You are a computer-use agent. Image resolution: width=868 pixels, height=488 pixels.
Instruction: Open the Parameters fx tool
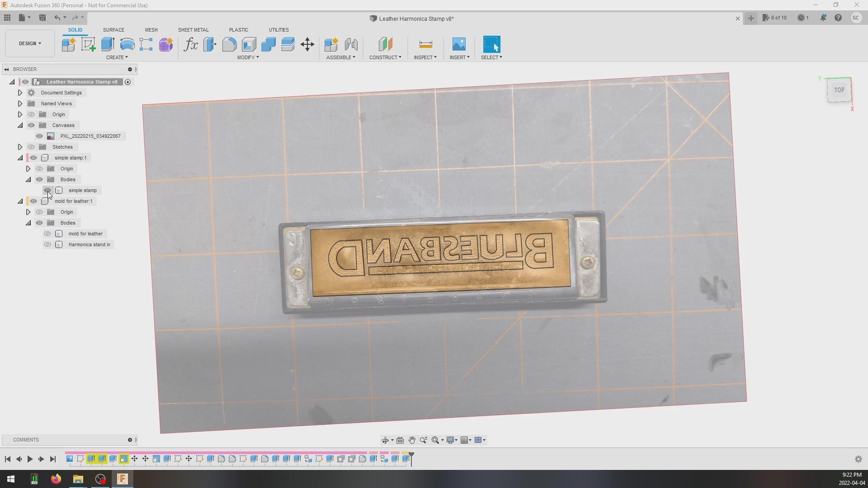tap(191, 44)
